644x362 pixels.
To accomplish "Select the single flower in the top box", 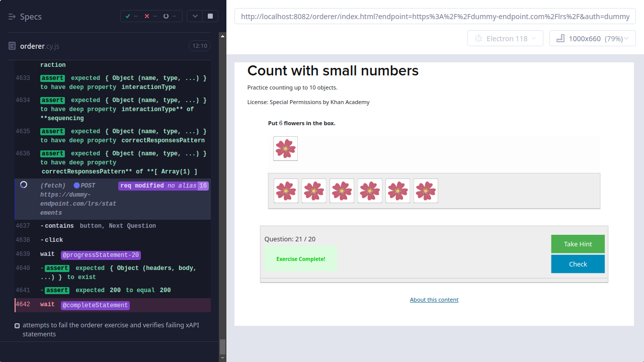I will [x=285, y=149].
